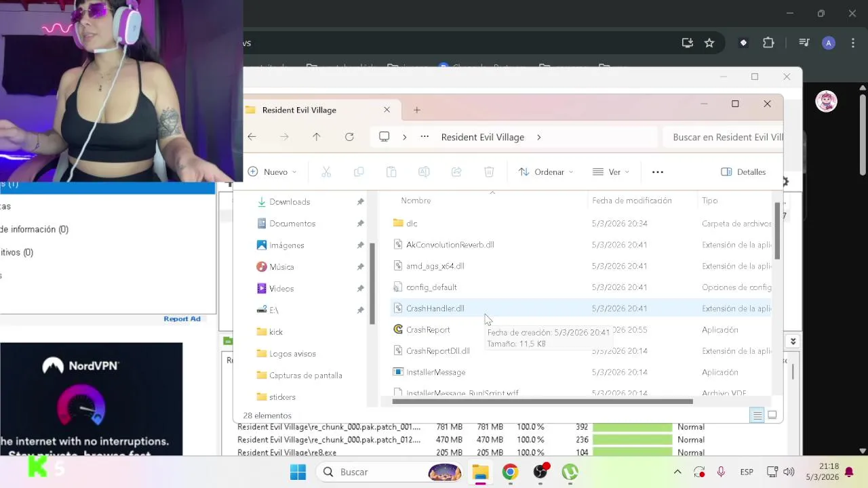Click the Windows Start button
868x488 pixels.
298,472
